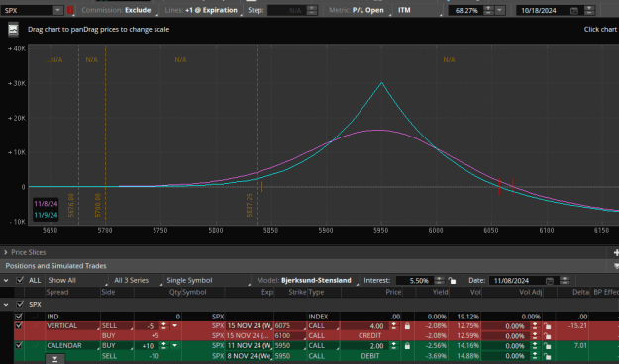Screen dimensions: 619x364
Task: Click the Delta column header
Action: pyautogui.click(x=580, y=292)
